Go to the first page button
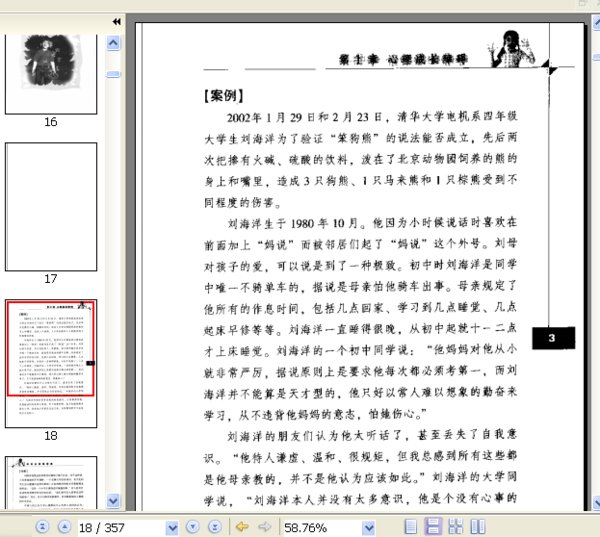 [42, 527]
